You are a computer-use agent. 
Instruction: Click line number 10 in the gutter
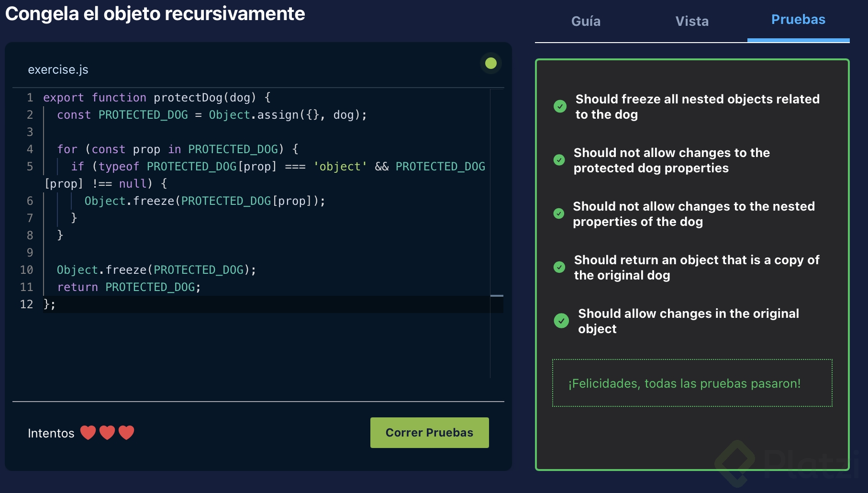27,270
